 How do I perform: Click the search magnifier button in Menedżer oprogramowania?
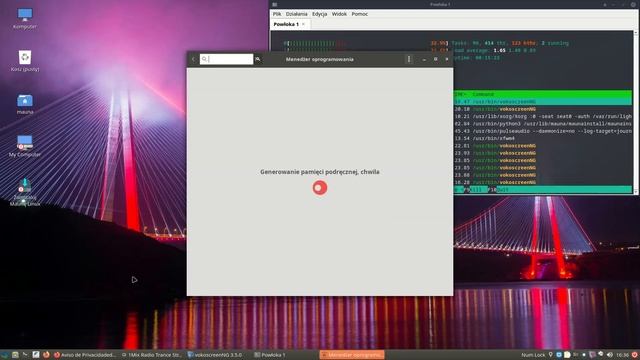[x=258, y=59]
